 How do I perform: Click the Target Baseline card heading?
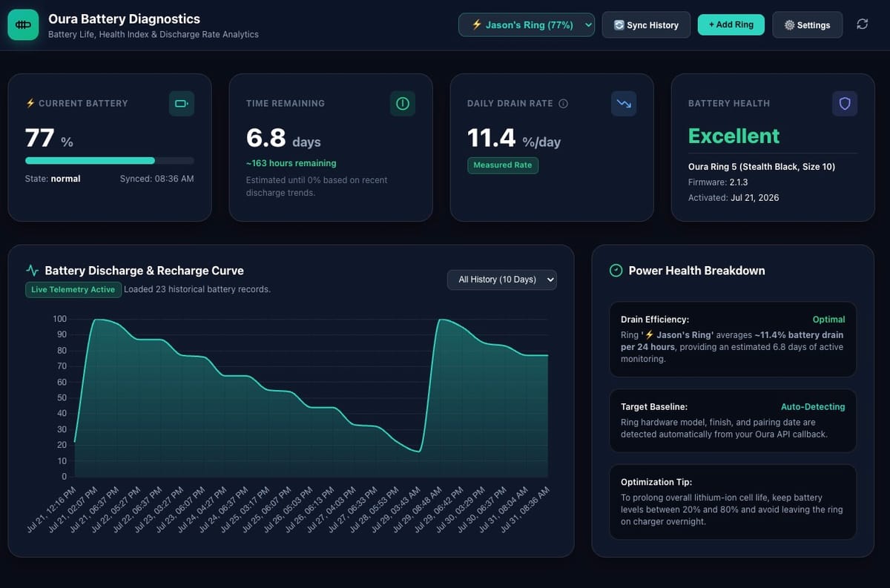tap(654, 406)
